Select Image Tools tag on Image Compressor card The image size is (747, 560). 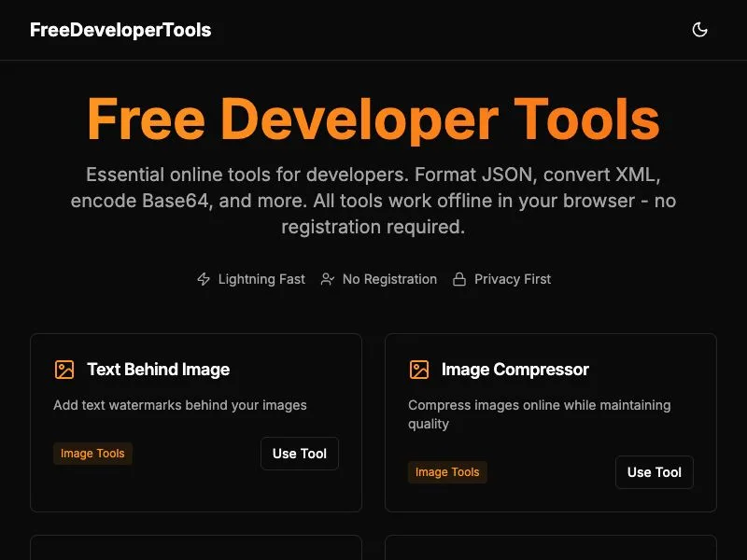pos(447,472)
